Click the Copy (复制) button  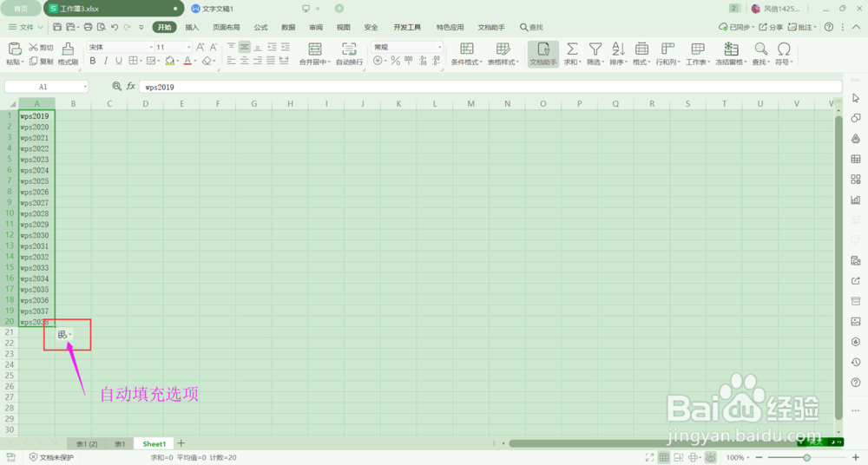42,62
